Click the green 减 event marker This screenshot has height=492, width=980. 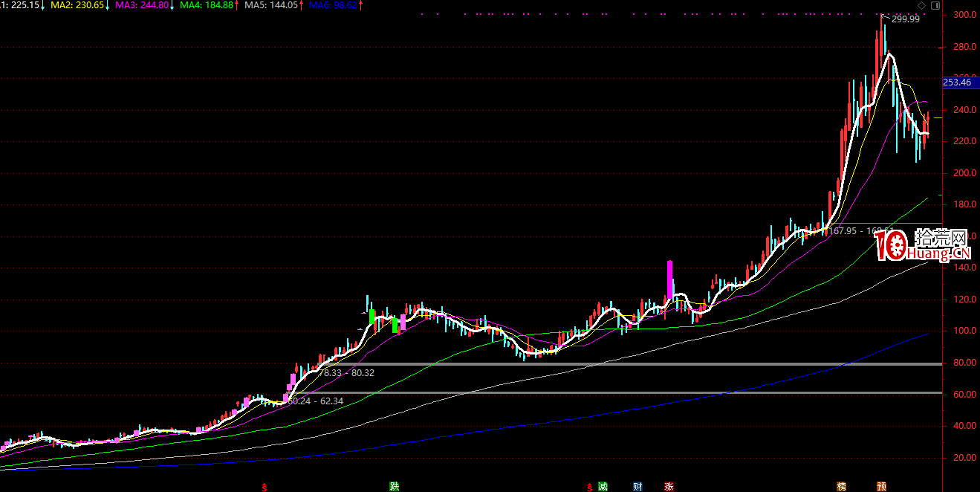tap(603, 487)
